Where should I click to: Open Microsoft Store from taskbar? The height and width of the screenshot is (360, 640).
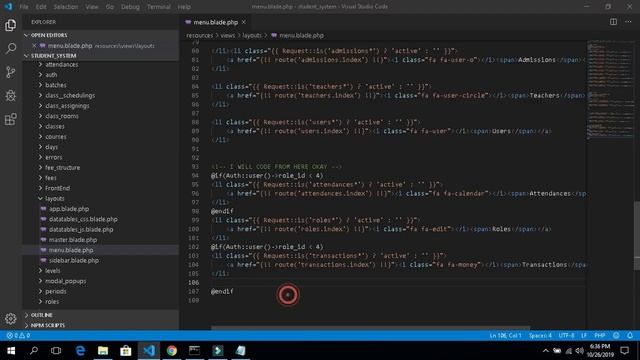pos(126,351)
